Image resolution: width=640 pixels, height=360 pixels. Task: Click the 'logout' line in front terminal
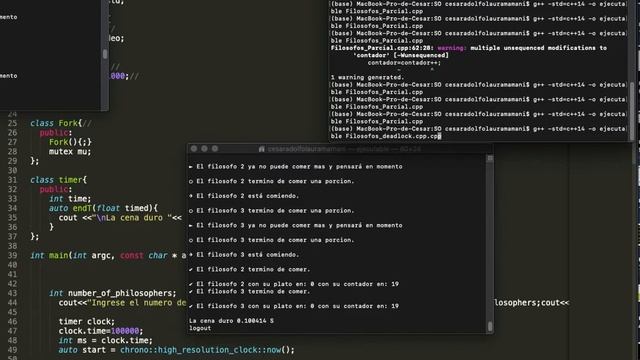(200, 328)
